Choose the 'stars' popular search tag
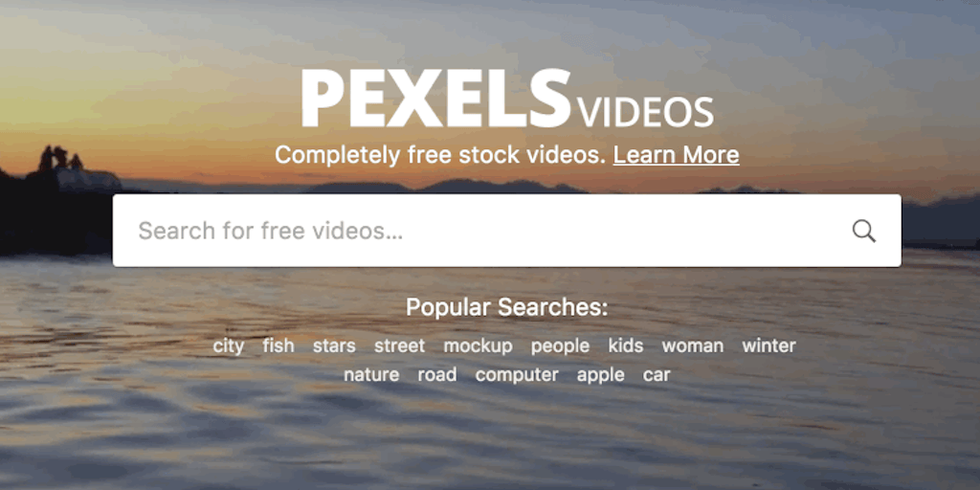This screenshot has width=980, height=490. coord(334,345)
